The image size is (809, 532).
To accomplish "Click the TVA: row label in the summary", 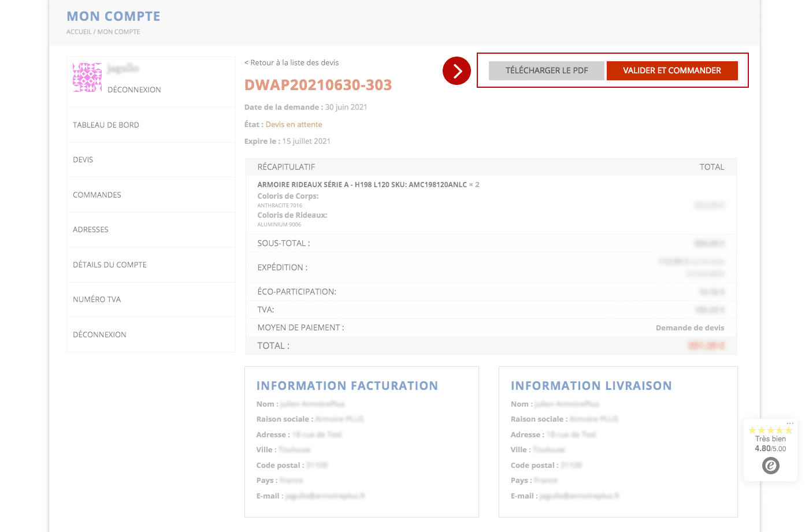I will click(x=266, y=310).
